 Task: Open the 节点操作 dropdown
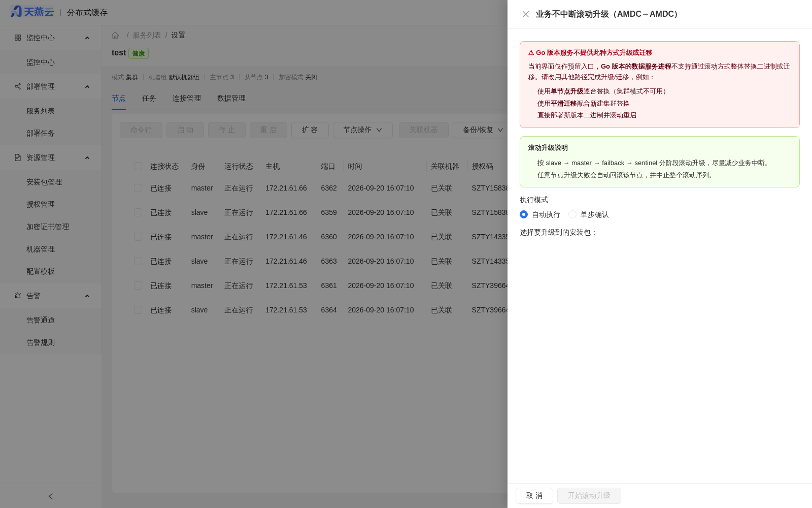(x=363, y=130)
